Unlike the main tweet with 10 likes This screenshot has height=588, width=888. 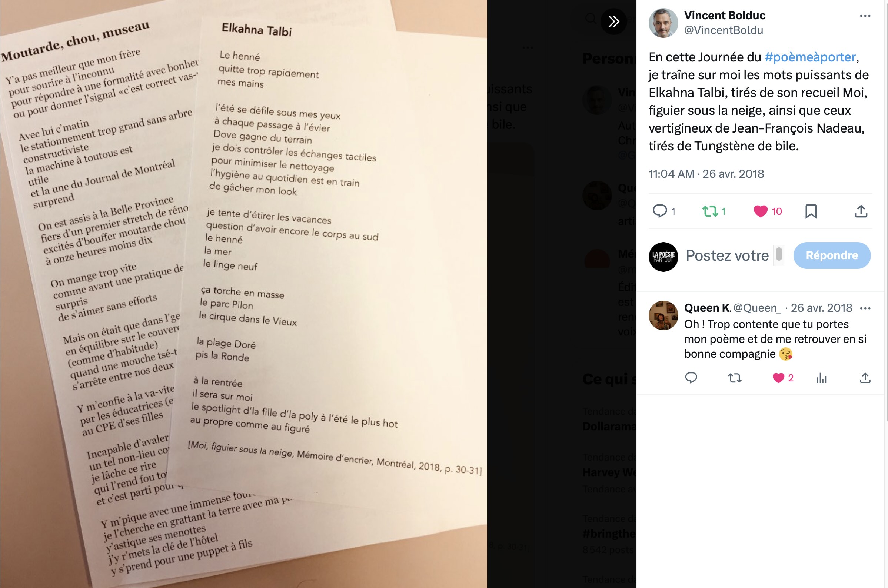click(761, 211)
